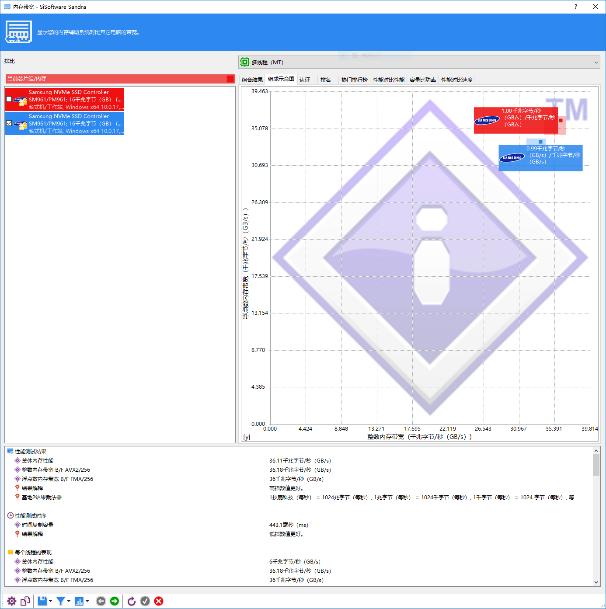Viewport: 606px width, 609px height.
Task: Select the second AVX2/256 row near bottom
Action: coord(297,571)
